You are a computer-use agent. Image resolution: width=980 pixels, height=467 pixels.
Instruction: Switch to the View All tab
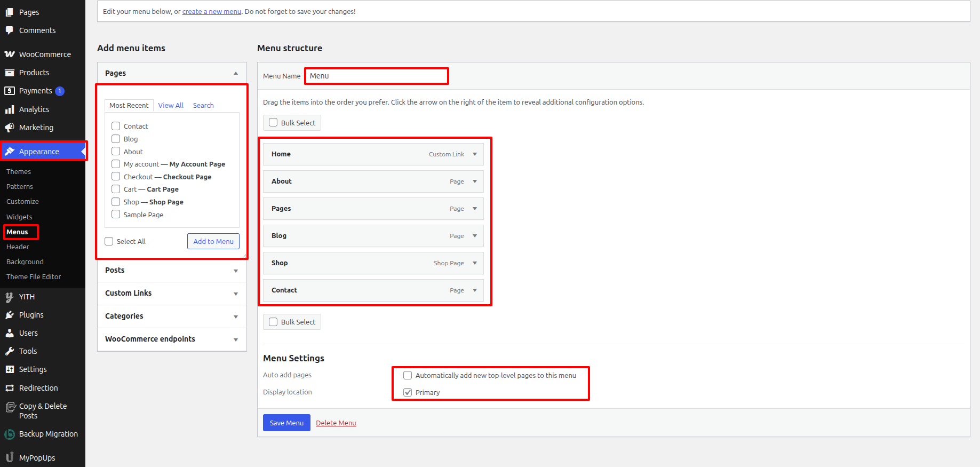(171, 105)
